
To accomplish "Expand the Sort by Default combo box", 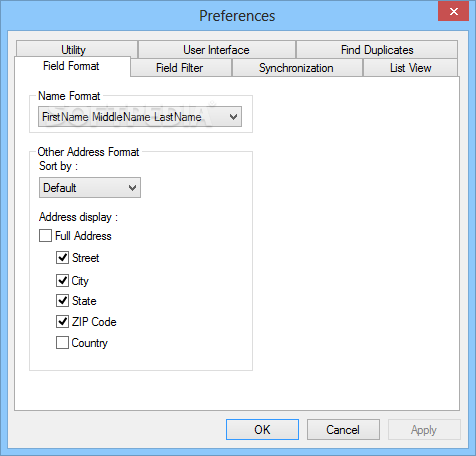I will (90, 188).
